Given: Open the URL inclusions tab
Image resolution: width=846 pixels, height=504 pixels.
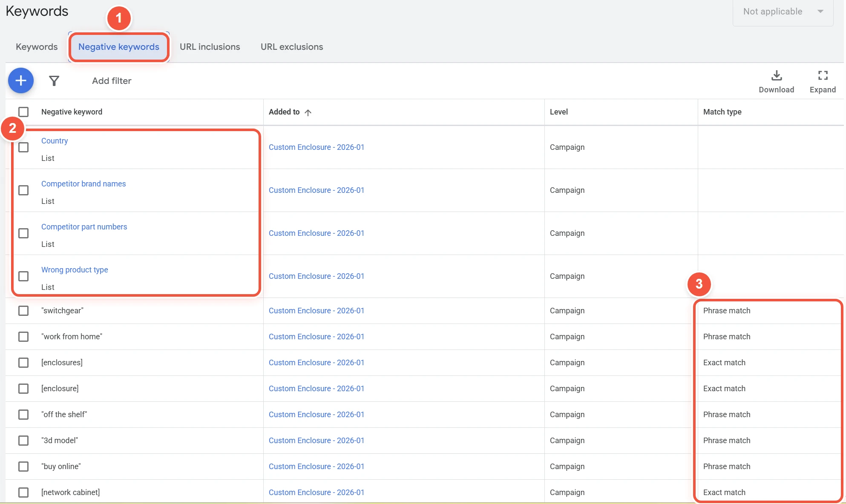Looking at the screenshot, I should point(210,47).
